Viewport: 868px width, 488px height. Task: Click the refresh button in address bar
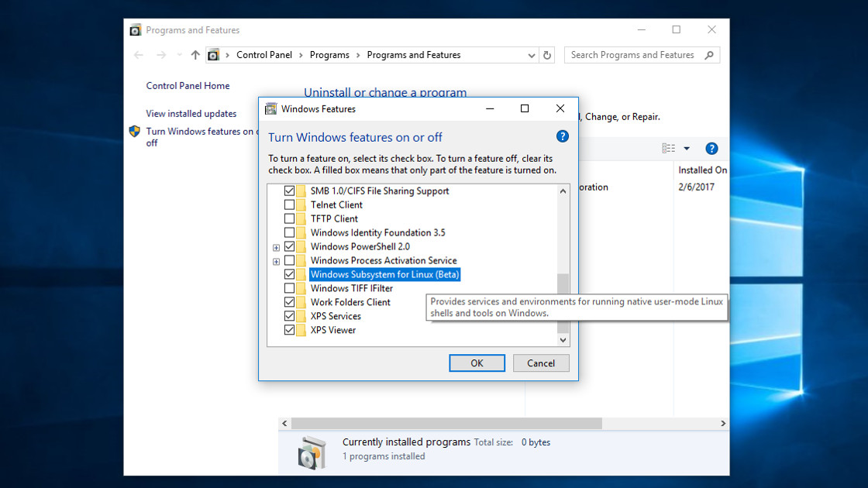tap(547, 55)
